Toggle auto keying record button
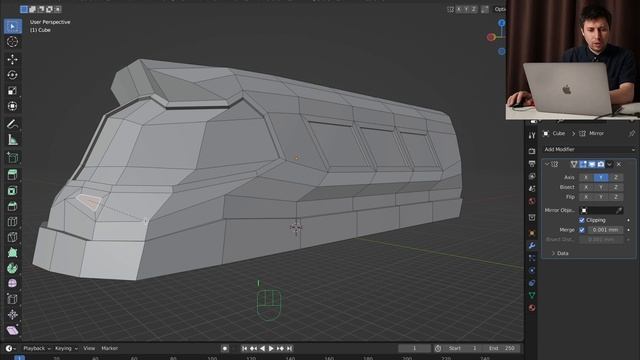640x360 pixels. 224,349
